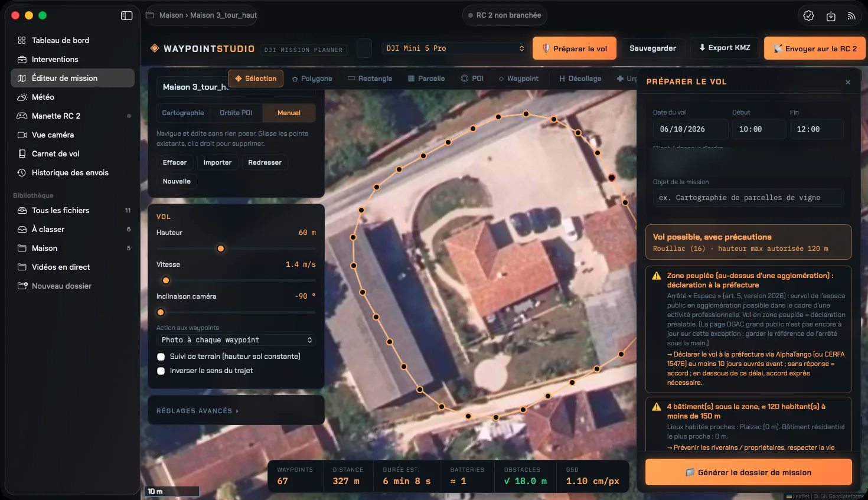Image resolution: width=868 pixels, height=500 pixels.
Task: Activate the Sélection tool
Action: [256, 79]
